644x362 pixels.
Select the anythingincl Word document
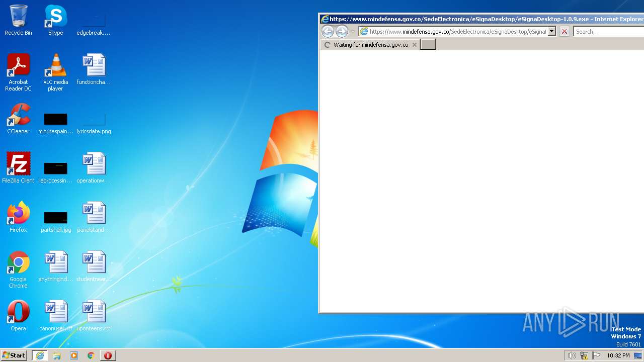click(55, 266)
